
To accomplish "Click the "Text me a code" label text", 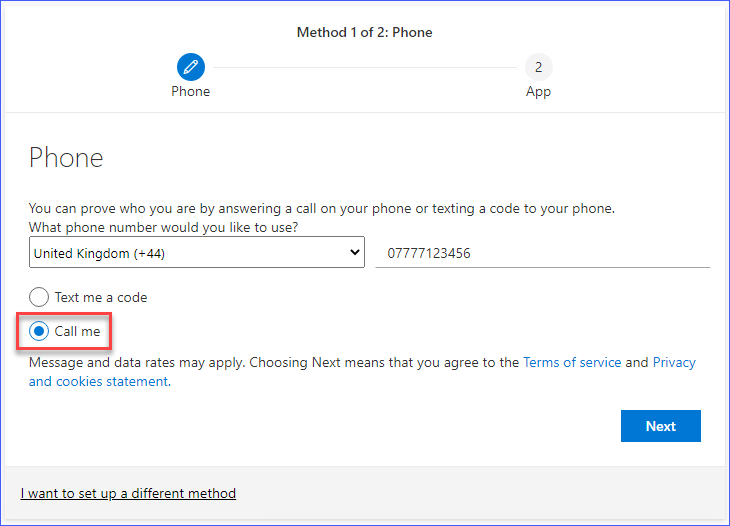I will (x=101, y=297).
